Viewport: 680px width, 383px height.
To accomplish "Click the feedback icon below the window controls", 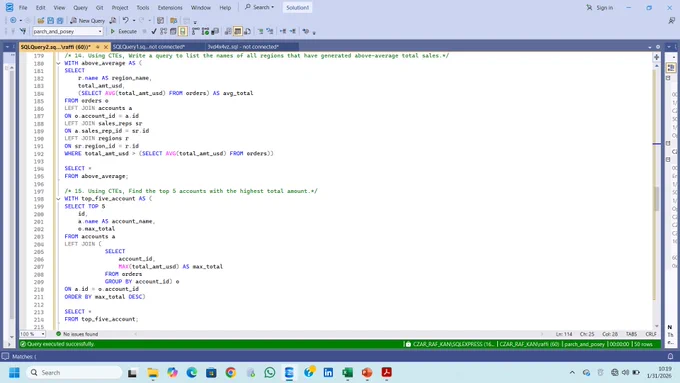I will point(671,20).
